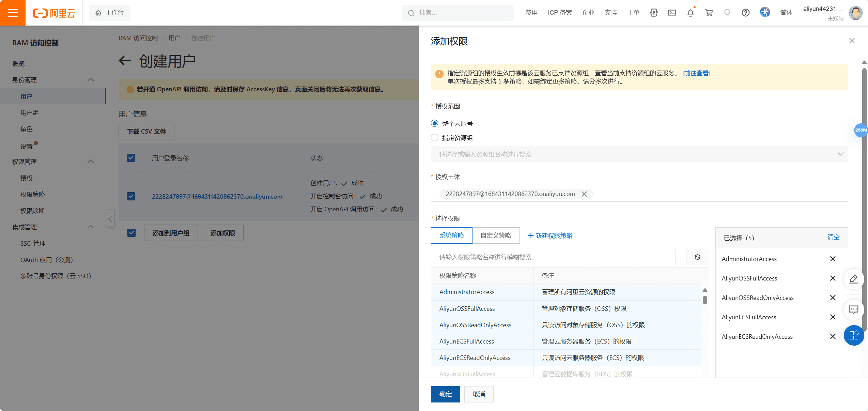Check the user row checkbox
The image size is (868, 411).
coord(131,196)
